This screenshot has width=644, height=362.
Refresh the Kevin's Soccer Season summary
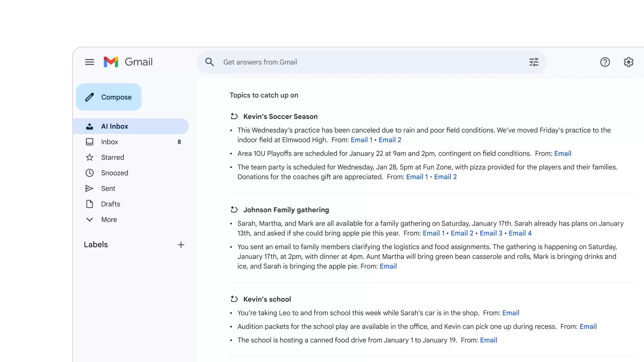coord(234,116)
